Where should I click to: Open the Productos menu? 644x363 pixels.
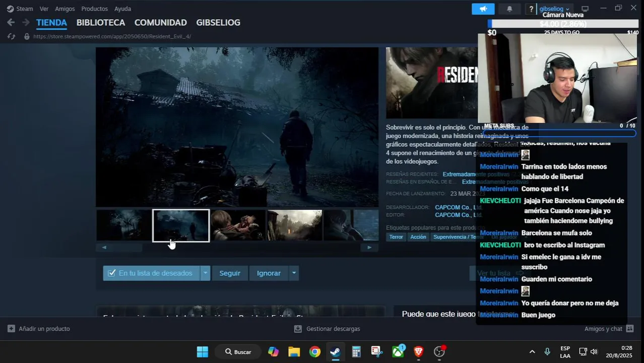click(x=95, y=9)
